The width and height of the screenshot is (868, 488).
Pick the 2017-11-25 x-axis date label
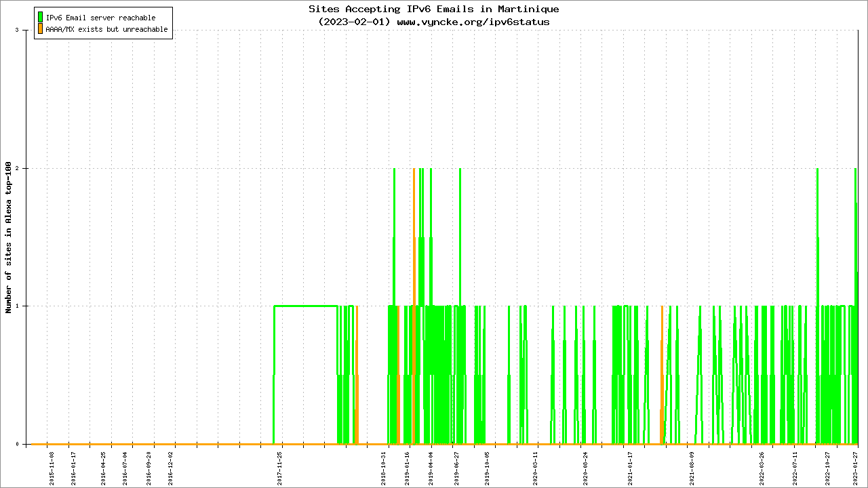(279, 468)
